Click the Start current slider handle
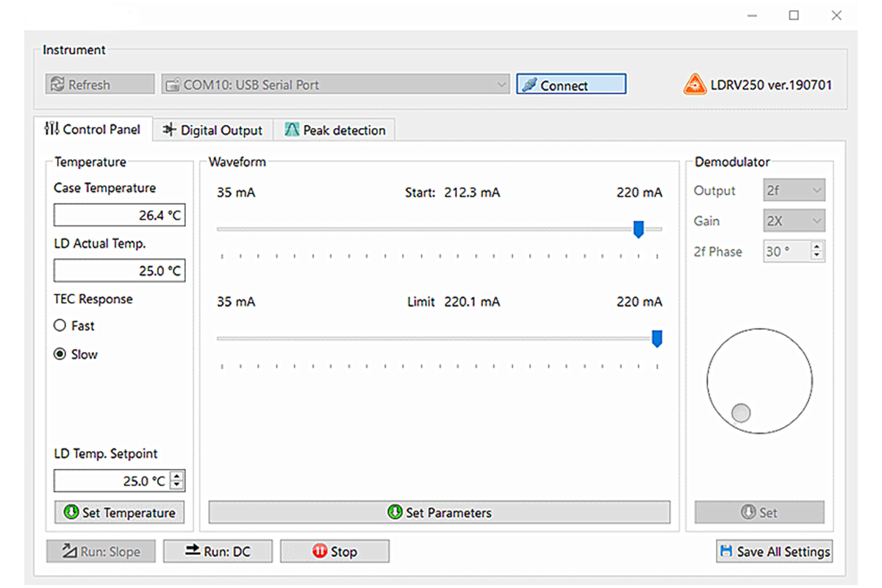 coord(639,229)
